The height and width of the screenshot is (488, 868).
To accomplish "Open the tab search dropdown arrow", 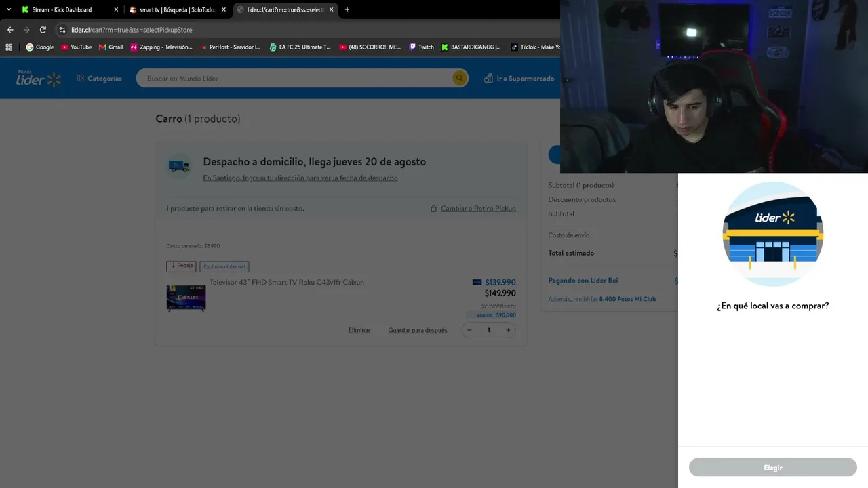I will click(x=9, y=9).
